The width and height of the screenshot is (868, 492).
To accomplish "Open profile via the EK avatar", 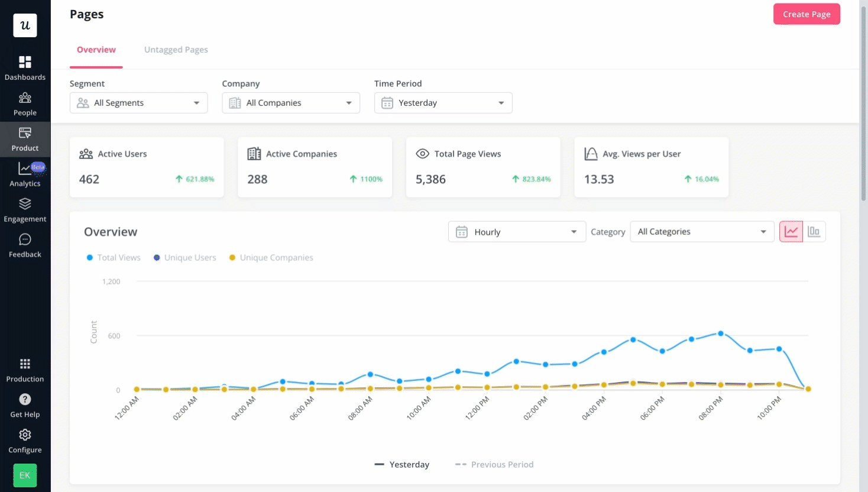I will 24,475.
